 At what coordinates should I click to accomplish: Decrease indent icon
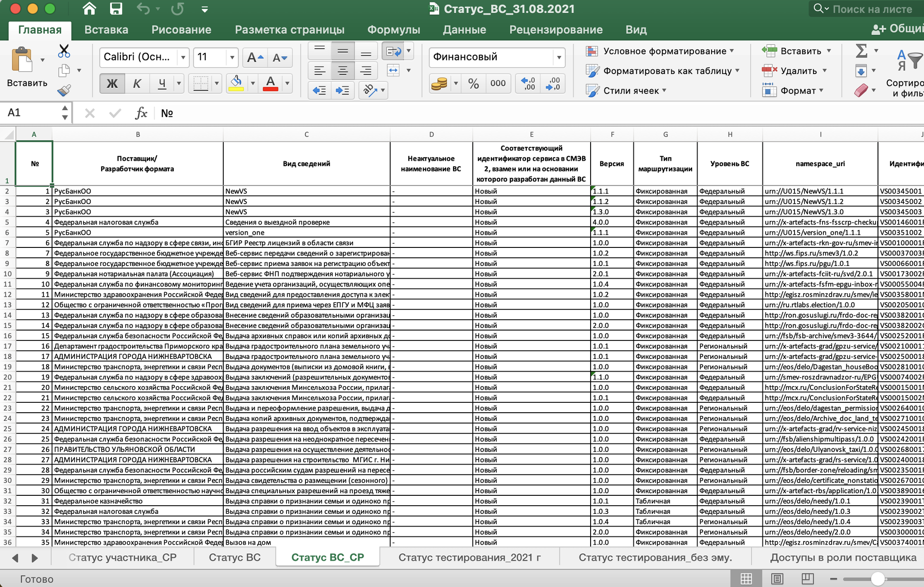point(319,90)
